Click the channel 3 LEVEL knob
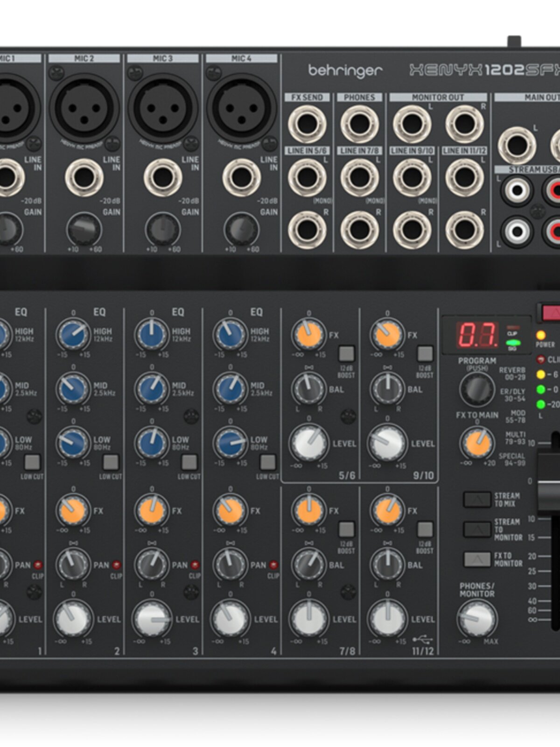The width and height of the screenshot is (560, 747). tap(152, 619)
